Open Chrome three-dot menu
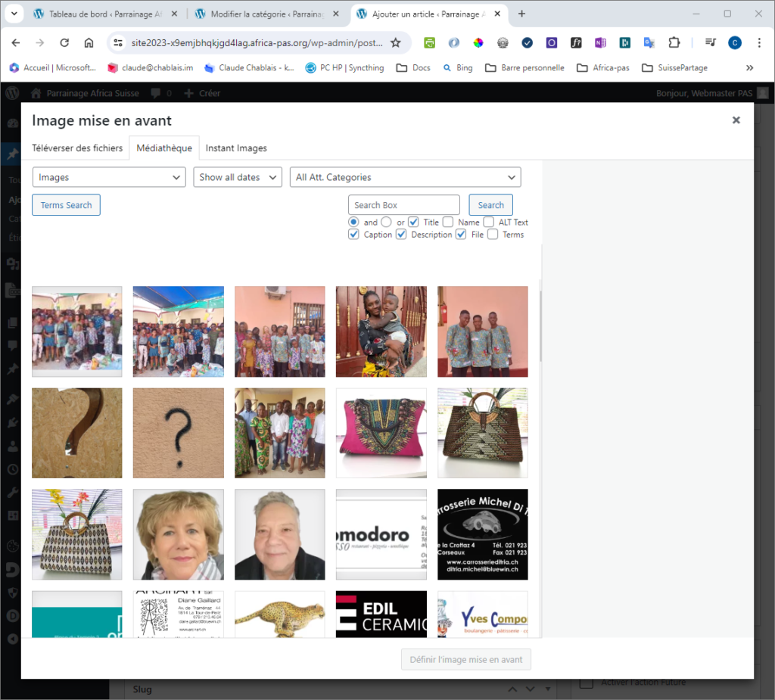This screenshot has width=775, height=700. coord(759,43)
